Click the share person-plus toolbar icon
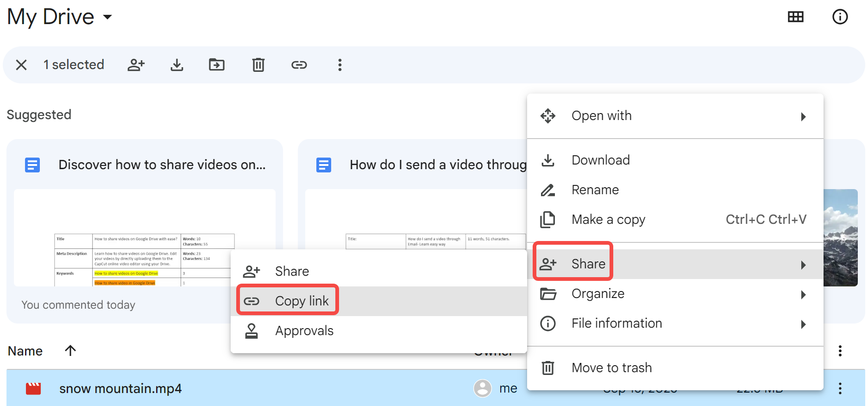This screenshot has width=868, height=406. (136, 65)
